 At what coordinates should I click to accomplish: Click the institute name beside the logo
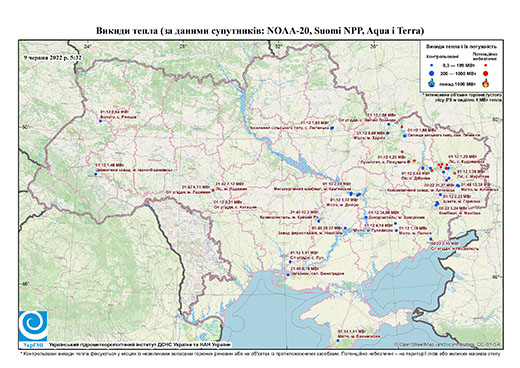(x=140, y=345)
